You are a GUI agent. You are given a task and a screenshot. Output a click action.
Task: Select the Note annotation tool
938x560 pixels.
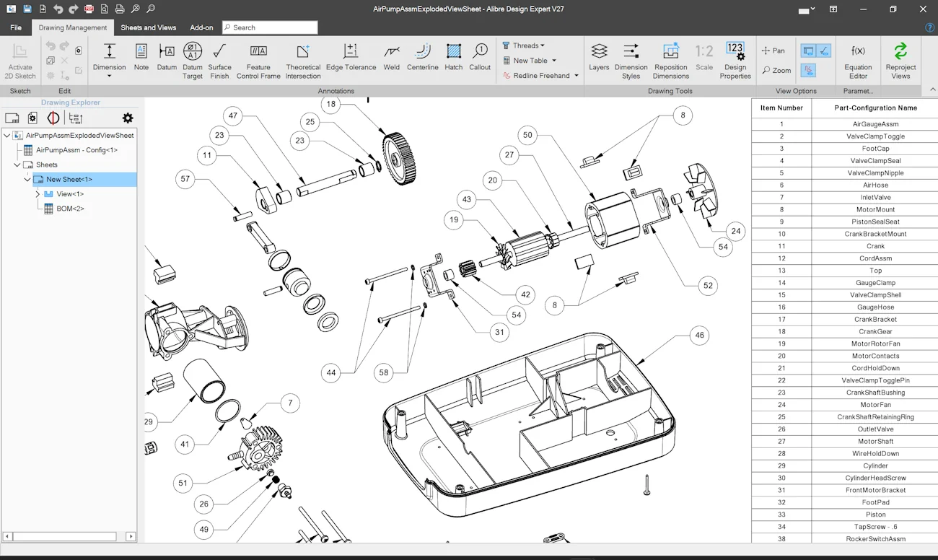tap(141, 58)
